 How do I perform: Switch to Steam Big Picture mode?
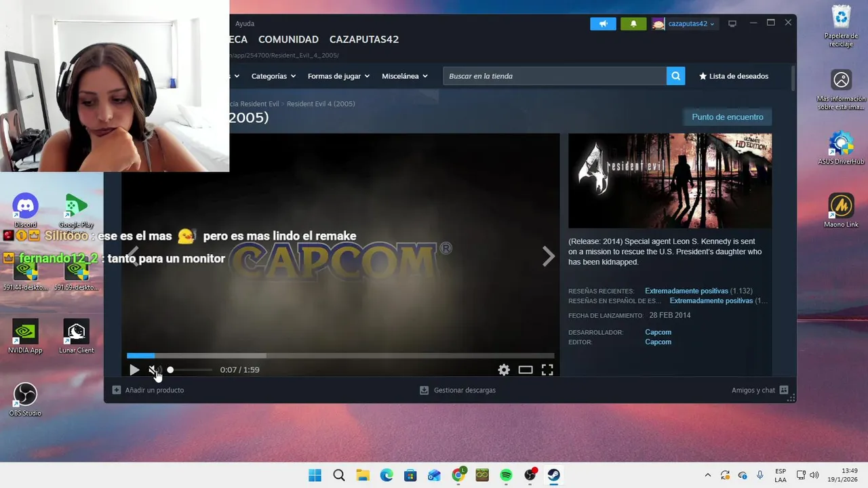732,24
